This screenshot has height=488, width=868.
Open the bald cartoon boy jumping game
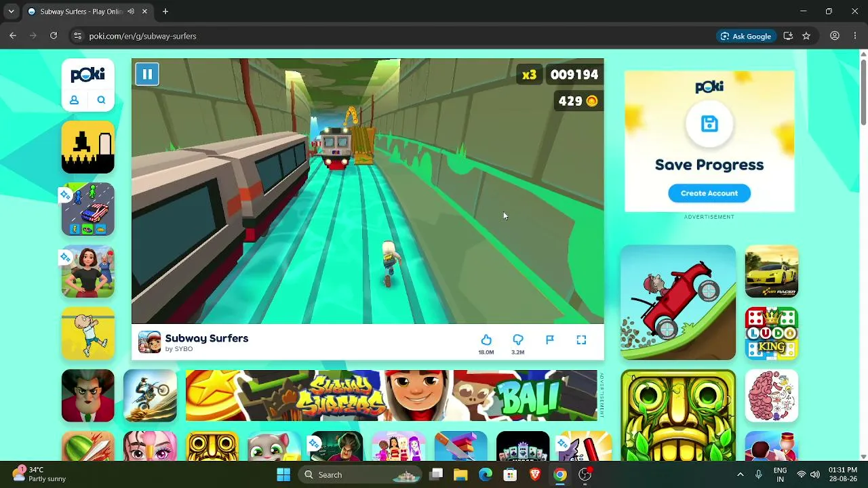(x=88, y=333)
